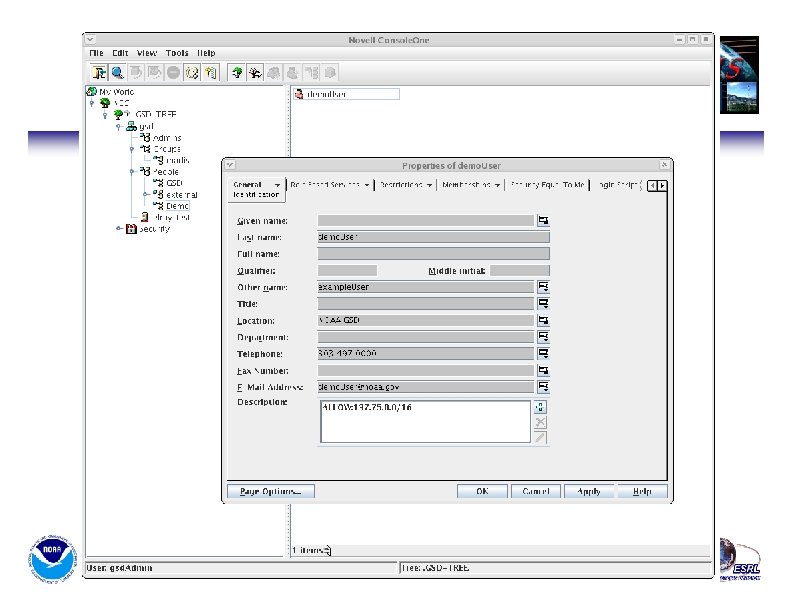Click the add icon next to Description box
Viewport: 792px width, 612px height.
(x=540, y=407)
